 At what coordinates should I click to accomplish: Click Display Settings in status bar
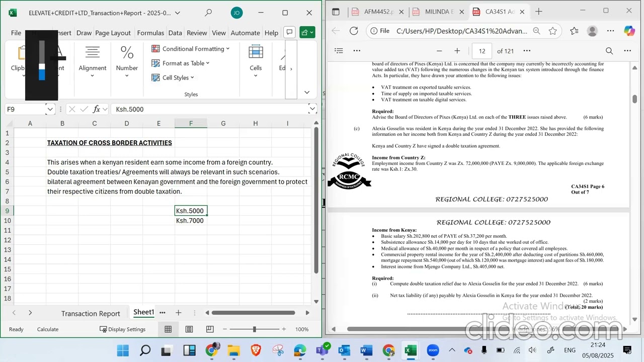pos(122,329)
